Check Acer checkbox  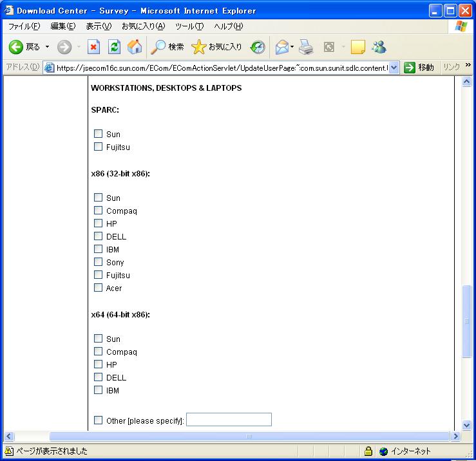coord(98,287)
